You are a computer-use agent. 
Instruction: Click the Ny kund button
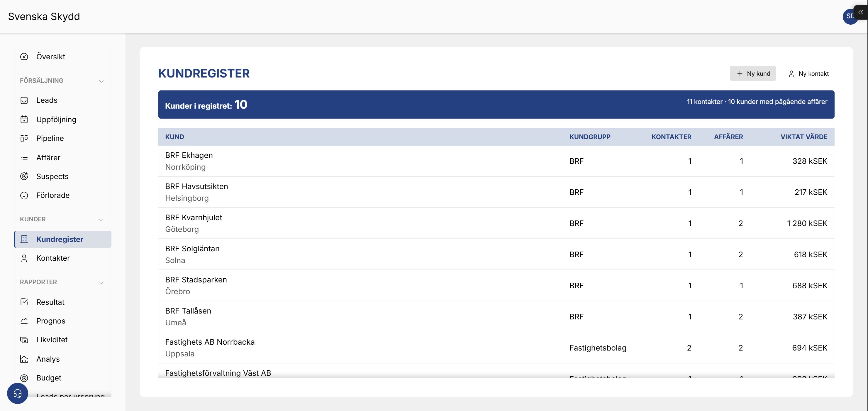click(753, 74)
